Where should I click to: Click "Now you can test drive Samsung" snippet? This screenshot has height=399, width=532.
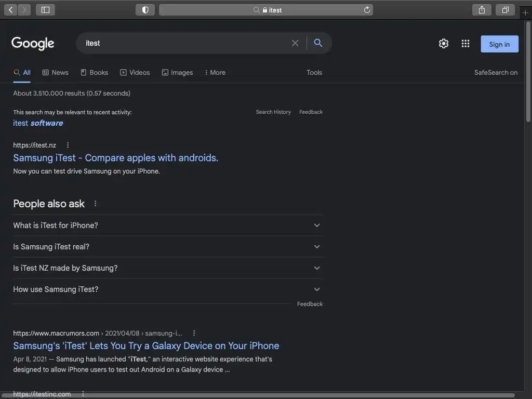[87, 171]
